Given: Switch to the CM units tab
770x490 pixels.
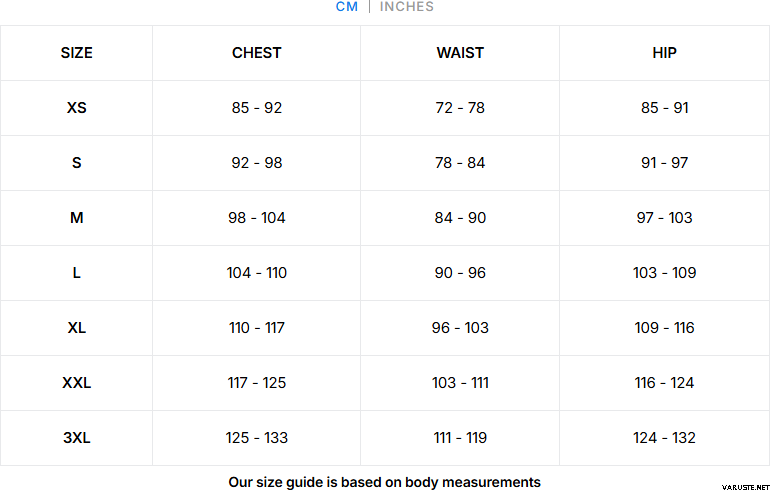Looking at the screenshot, I should (347, 7).
